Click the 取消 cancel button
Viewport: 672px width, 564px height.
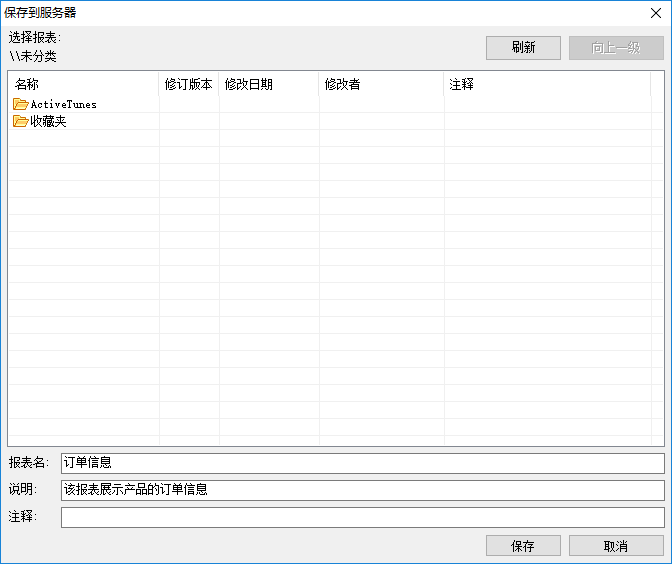(616, 546)
